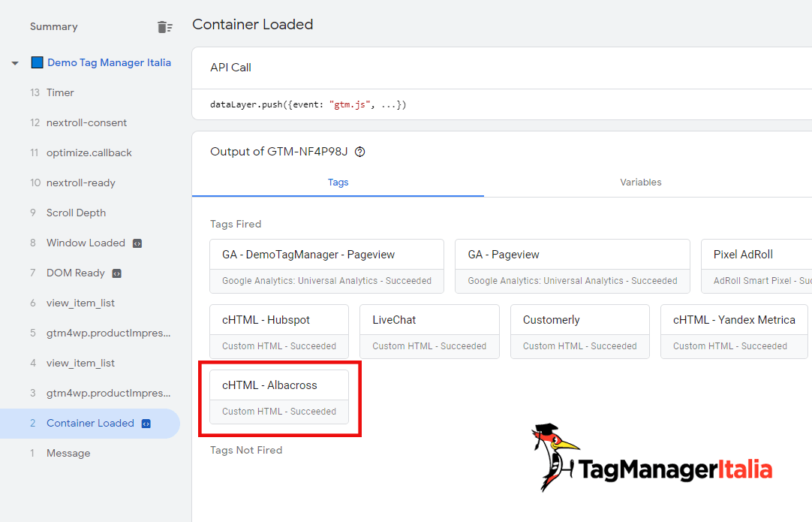
Task: Click the blue container icon for Demo Tag Manager Italia
Action: click(x=37, y=63)
